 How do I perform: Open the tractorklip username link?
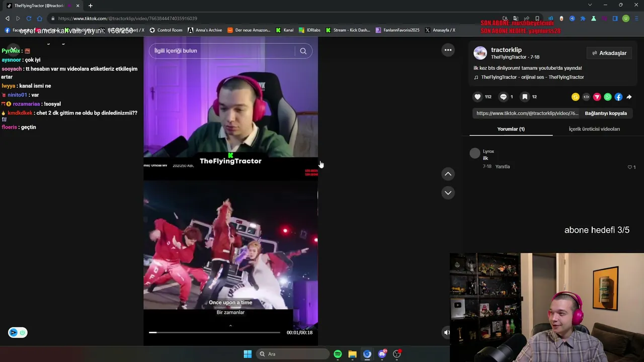(x=506, y=50)
